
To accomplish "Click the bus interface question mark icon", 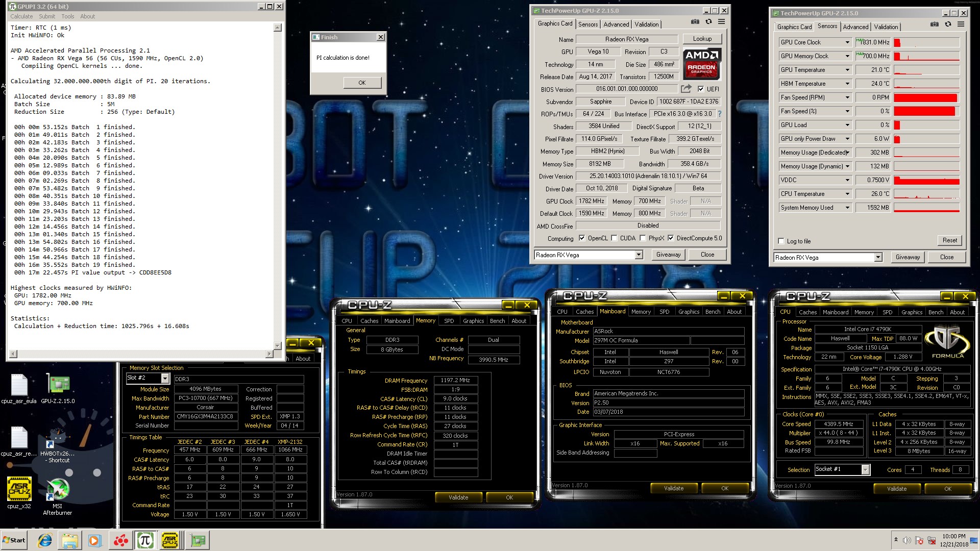I will pyautogui.click(x=720, y=114).
